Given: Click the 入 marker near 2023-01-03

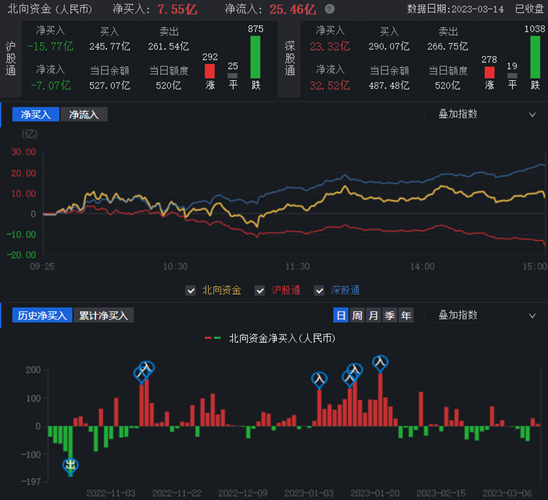Looking at the screenshot, I should (x=319, y=379).
